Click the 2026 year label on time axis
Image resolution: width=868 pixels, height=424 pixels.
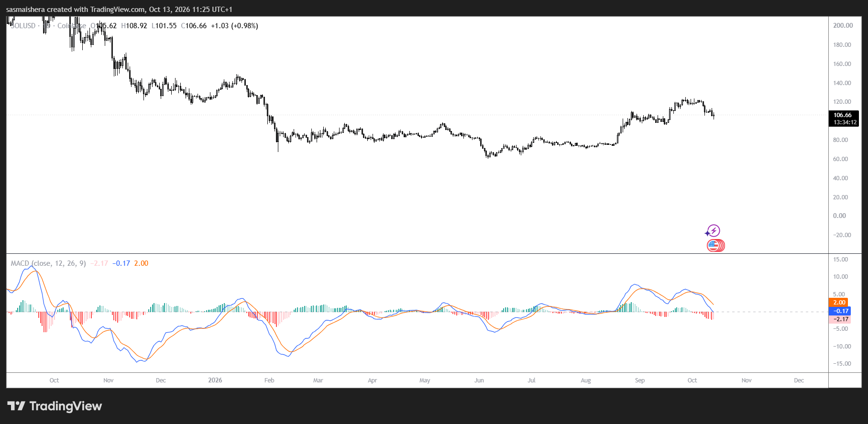215,381
